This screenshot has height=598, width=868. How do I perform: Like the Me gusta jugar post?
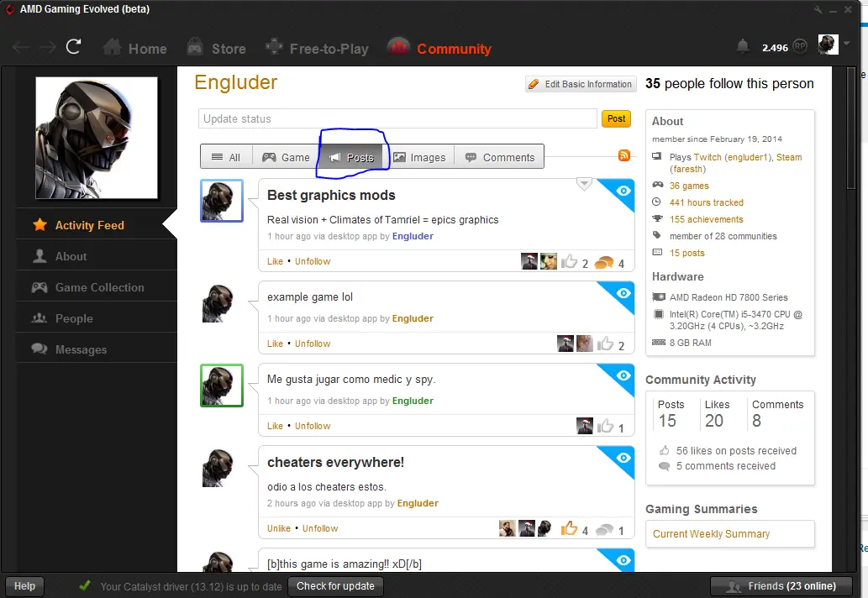coord(275,426)
